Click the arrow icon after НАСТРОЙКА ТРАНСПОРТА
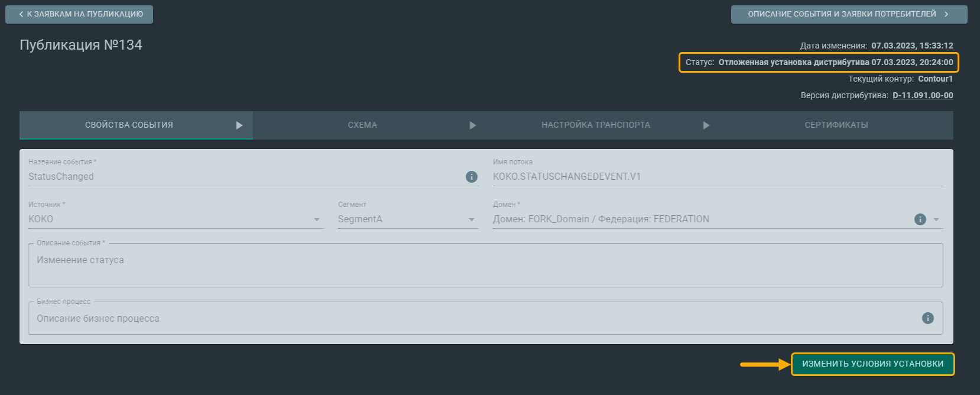This screenshot has height=395, width=980. (706, 125)
